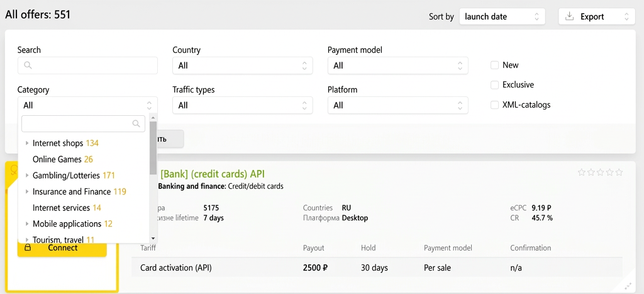Expand the Internet shops category arrow
The width and height of the screenshot is (644, 294).
(x=27, y=143)
